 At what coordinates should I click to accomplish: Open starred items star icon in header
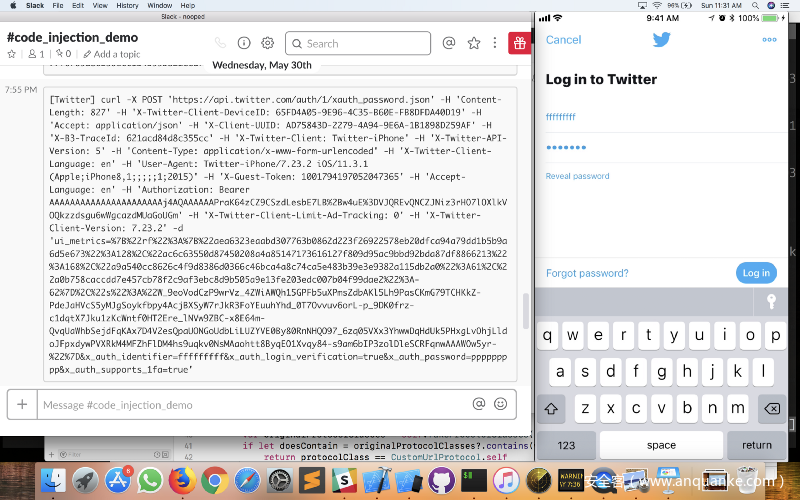pos(474,43)
